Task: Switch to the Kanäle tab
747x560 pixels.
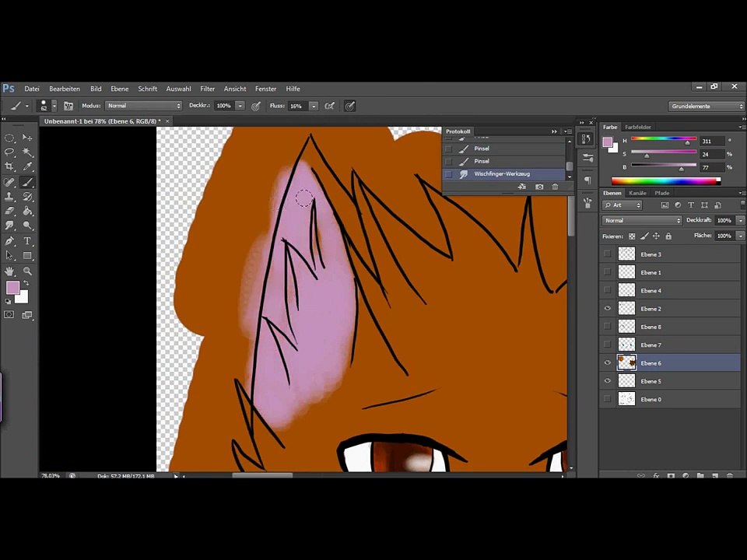Action: click(x=637, y=193)
